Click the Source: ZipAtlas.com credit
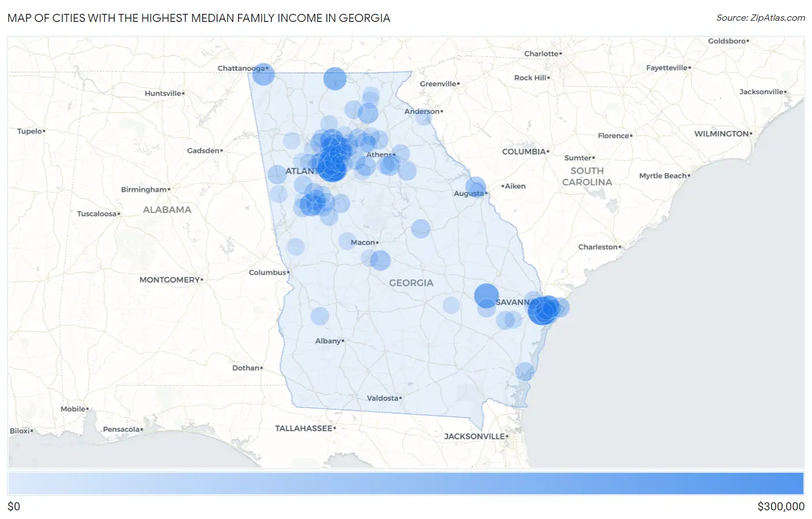 click(761, 18)
